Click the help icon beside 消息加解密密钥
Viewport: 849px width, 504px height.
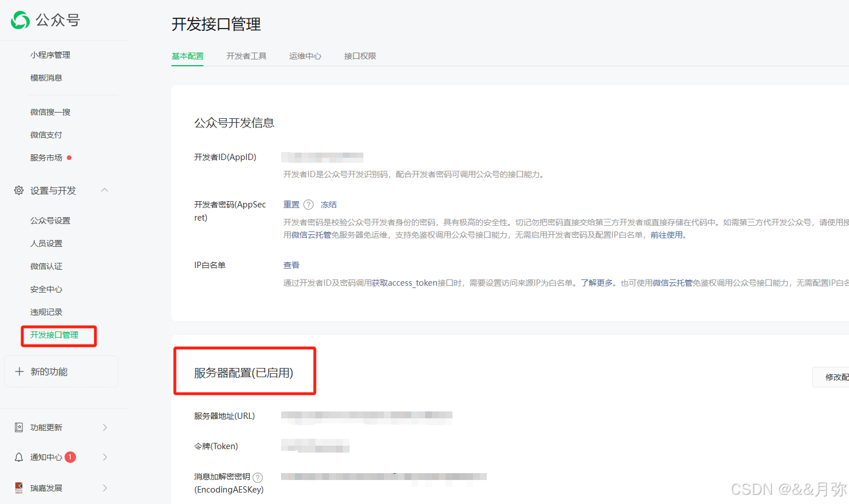coord(258,477)
